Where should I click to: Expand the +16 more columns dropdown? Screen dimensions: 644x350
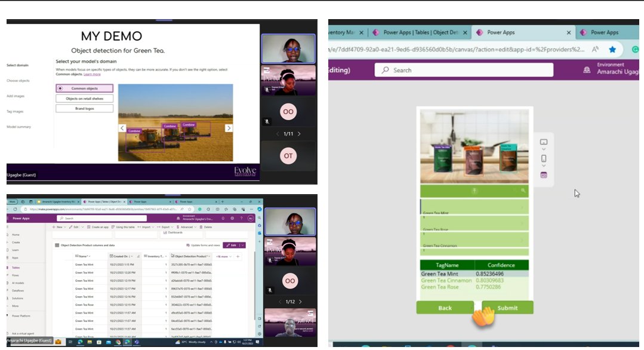pyautogui.click(x=224, y=256)
